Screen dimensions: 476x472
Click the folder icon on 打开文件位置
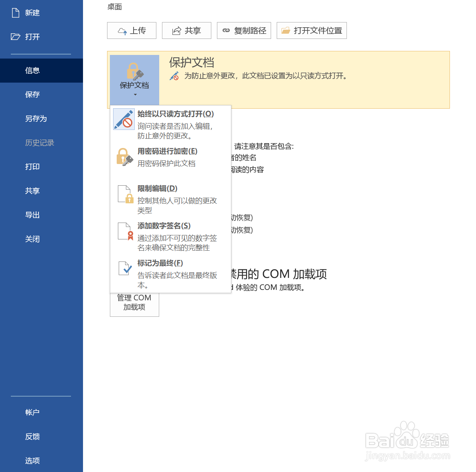(286, 30)
